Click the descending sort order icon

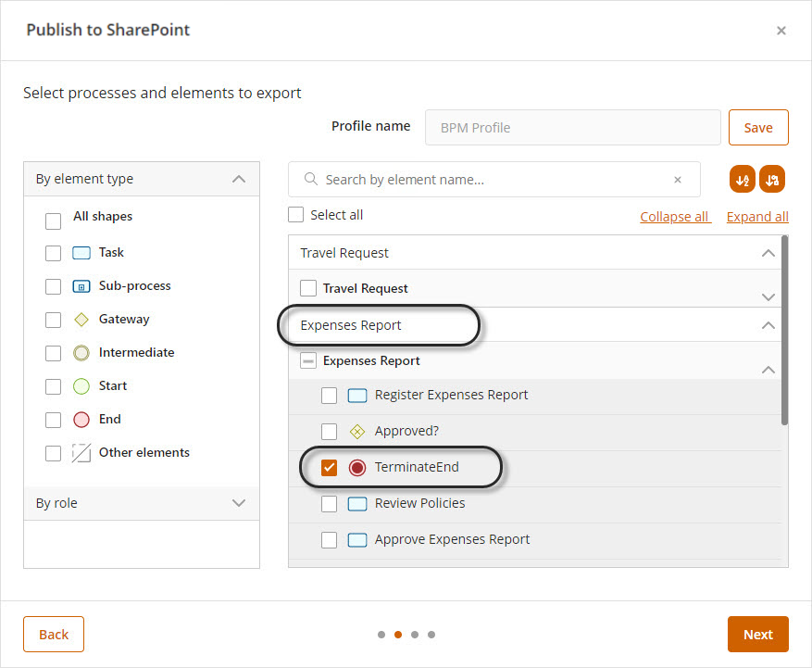772,180
